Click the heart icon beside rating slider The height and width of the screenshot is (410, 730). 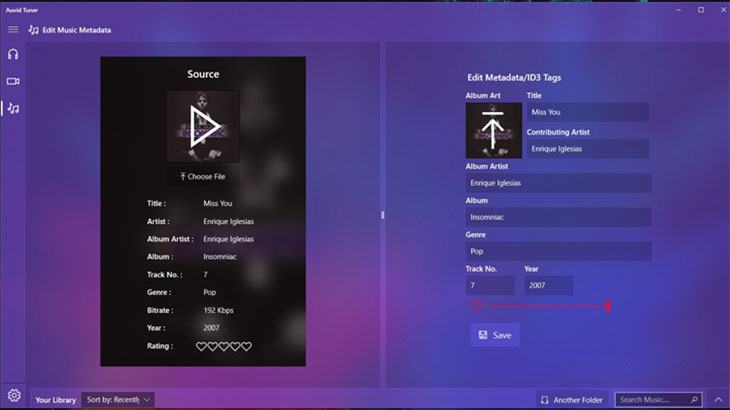476,306
